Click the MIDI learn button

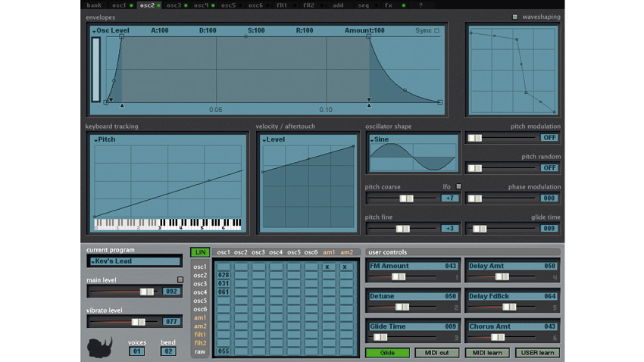(x=487, y=353)
